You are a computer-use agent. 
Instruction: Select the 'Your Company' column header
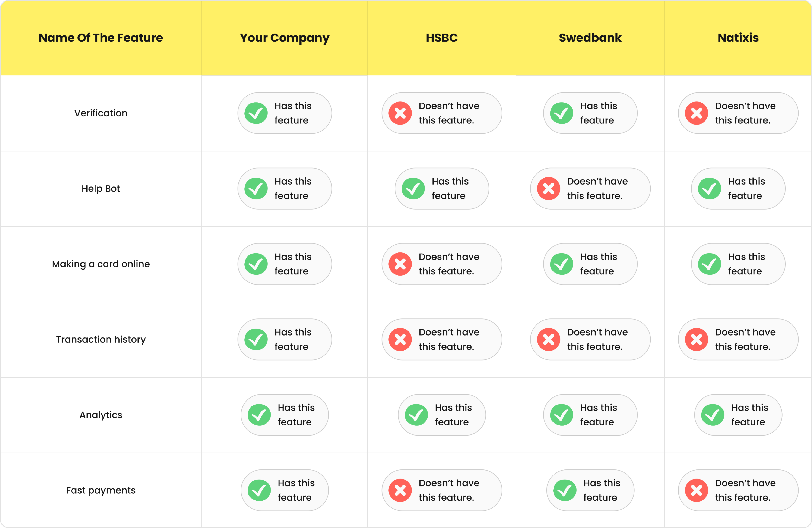pyautogui.click(x=285, y=38)
